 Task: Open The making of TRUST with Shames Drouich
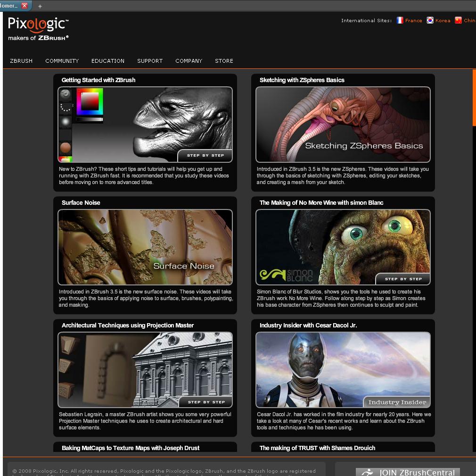317,448
